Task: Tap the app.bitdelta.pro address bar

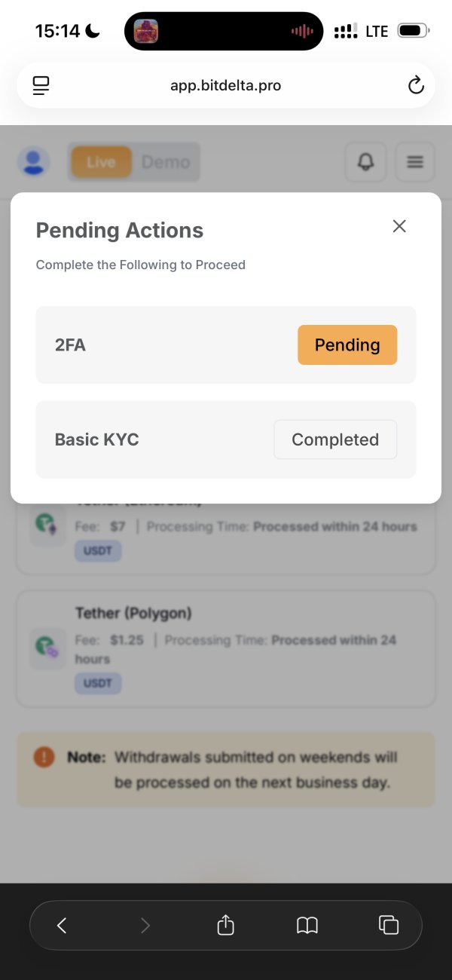Action: pyautogui.click(x=226, y=86)
